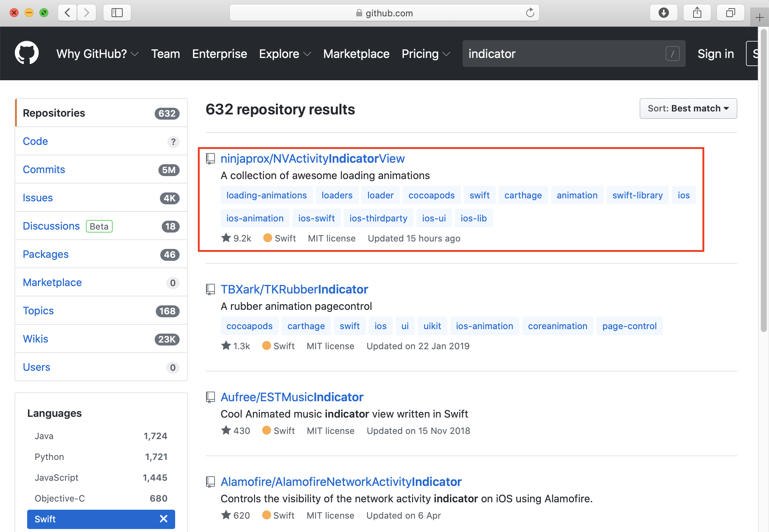Click the star icon beside 9.2k
769x532 pixels.
(226, 238)
